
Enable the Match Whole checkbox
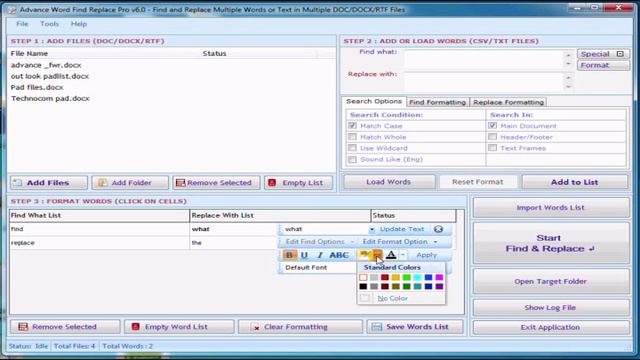coord(353,137)
